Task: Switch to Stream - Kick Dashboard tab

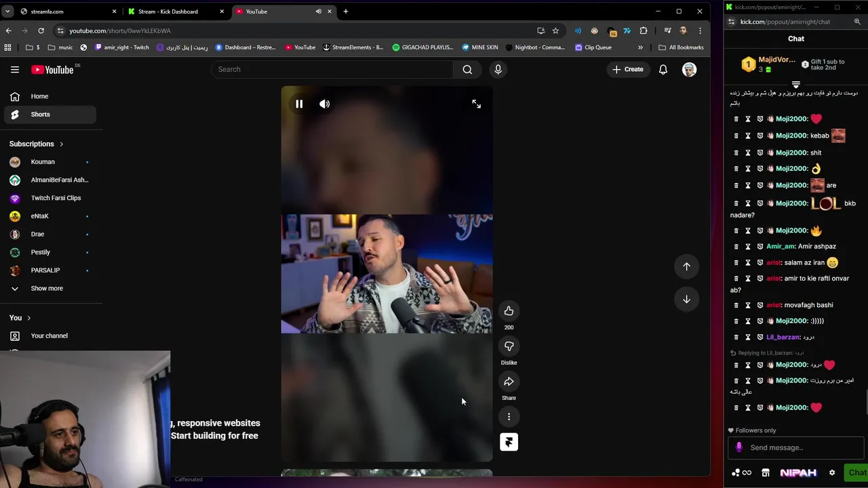Action: [x=176, y=12]
